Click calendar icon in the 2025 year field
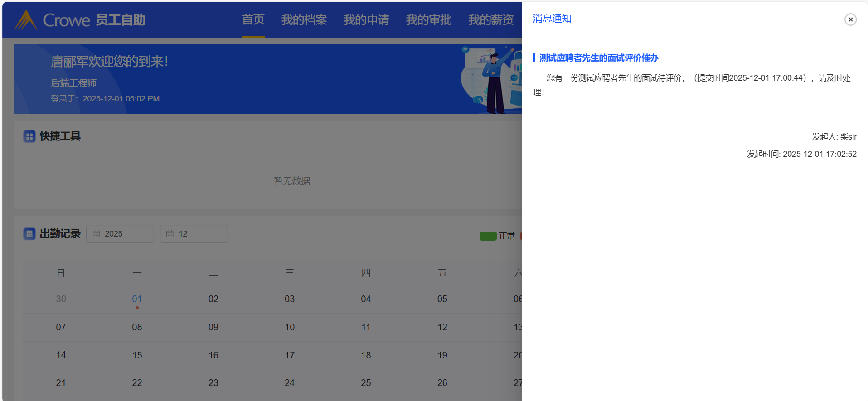The image size is (868, 401). [97, 234]
